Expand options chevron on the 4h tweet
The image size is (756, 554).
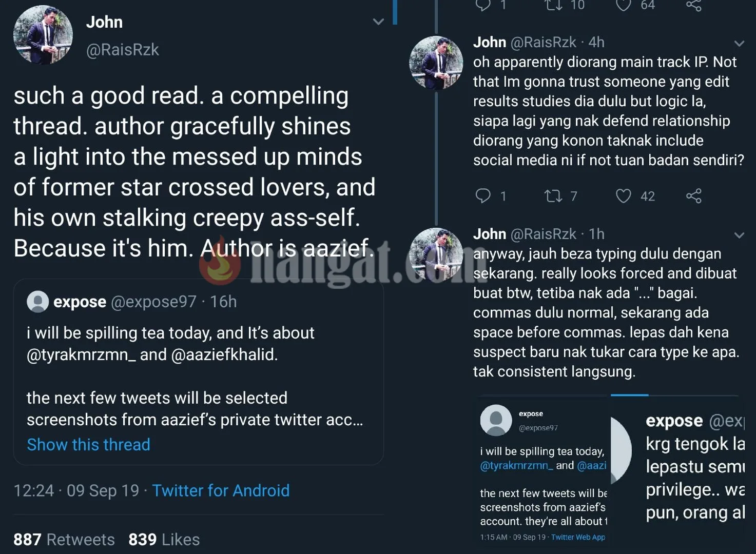point(739,44)
